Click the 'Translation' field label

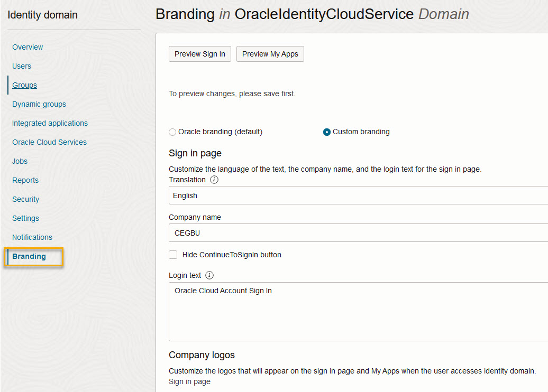pos(187,180)
